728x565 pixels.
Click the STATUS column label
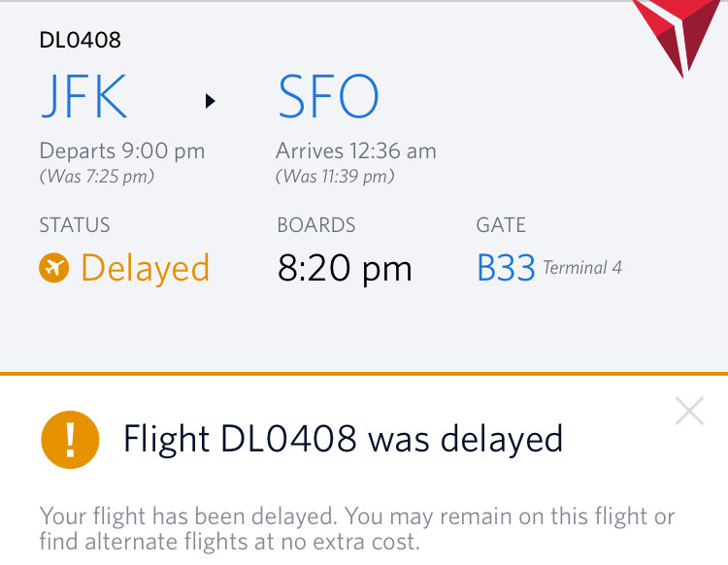75,225
